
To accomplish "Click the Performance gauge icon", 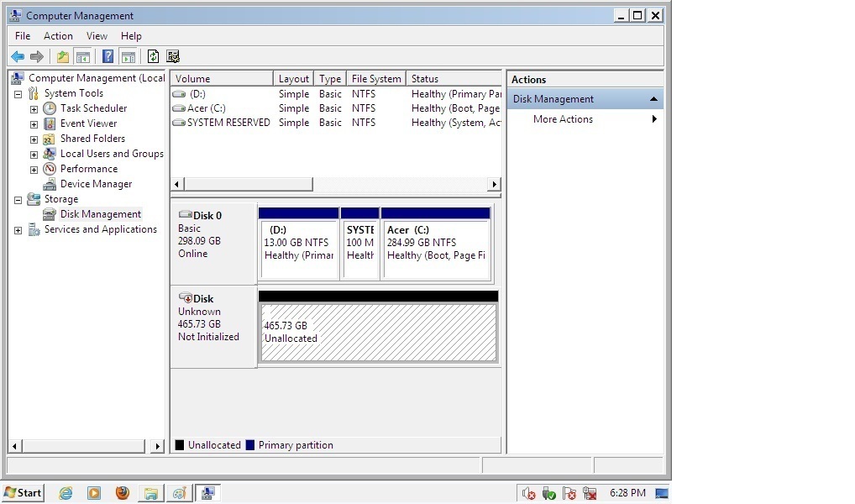I will [x=50, y=169].
